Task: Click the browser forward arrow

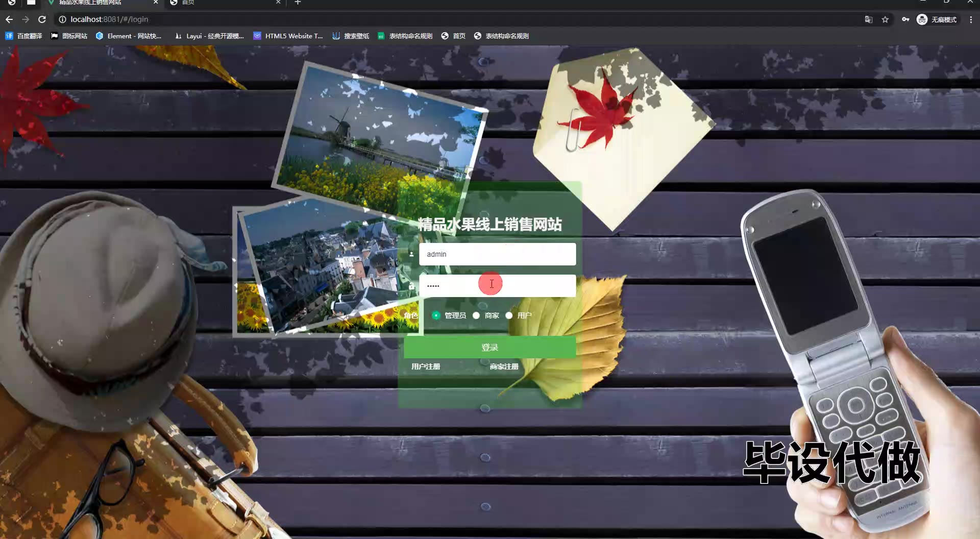Action: 26,19
